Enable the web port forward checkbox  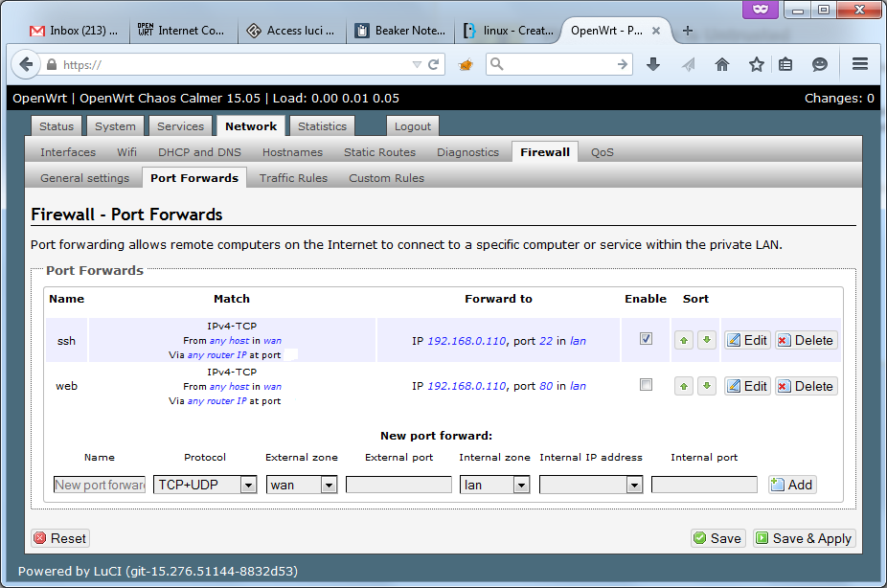coord(646,384)
